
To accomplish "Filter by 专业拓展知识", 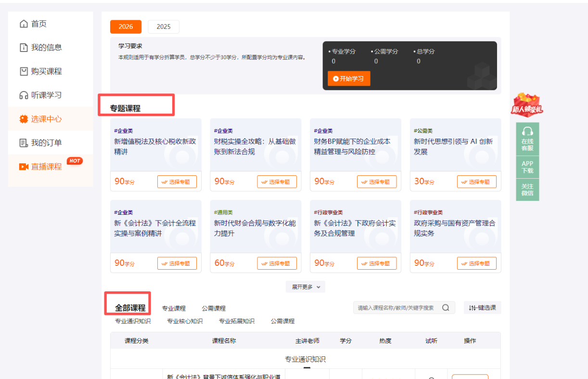I will tap(237, 321).
